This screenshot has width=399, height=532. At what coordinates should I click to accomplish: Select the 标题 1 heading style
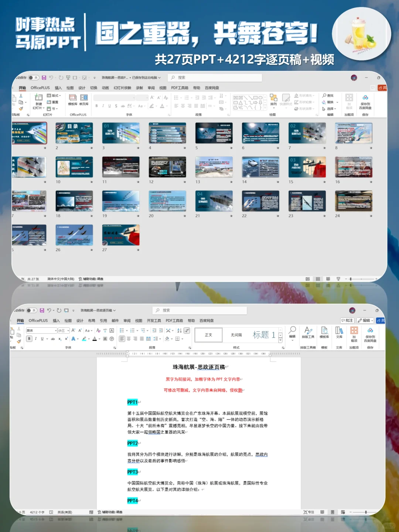coord(264,335)
